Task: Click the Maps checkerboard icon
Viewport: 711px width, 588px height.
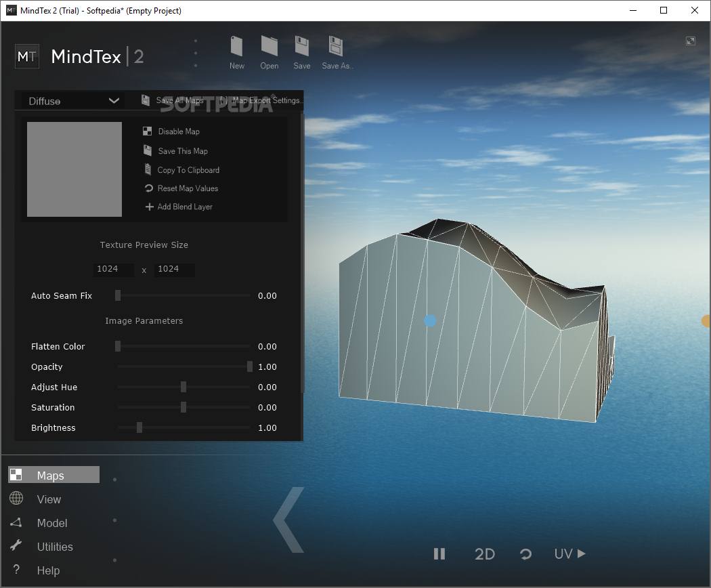Action: point(16,475)
